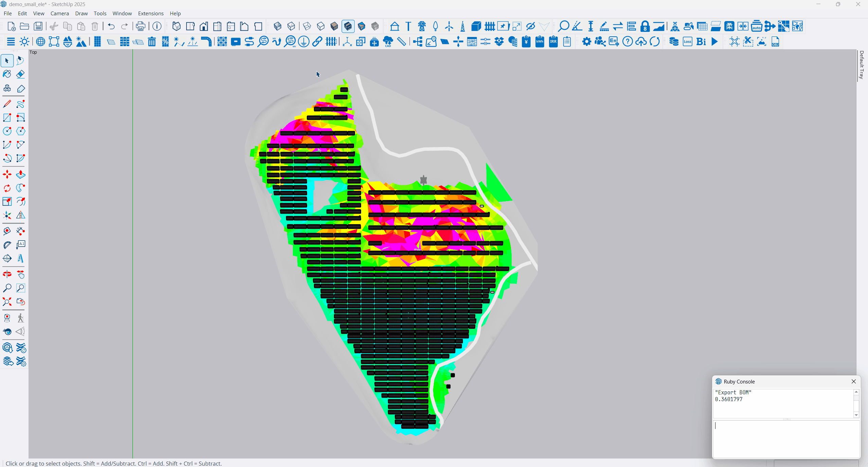Open the Edit menu
Image resolution: width=868 pixels, height=467 pixels.
[x=22, y=13]
